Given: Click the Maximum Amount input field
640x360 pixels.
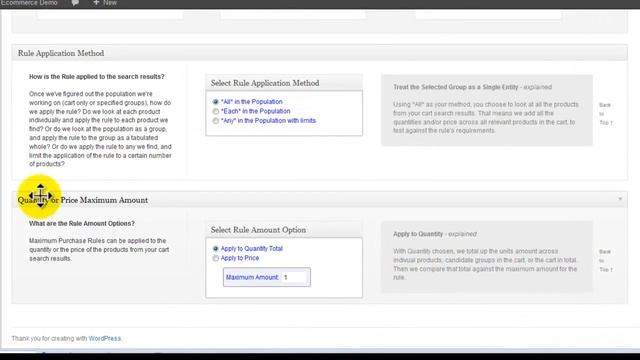Looking at the screenshot, I should point(294,277).
